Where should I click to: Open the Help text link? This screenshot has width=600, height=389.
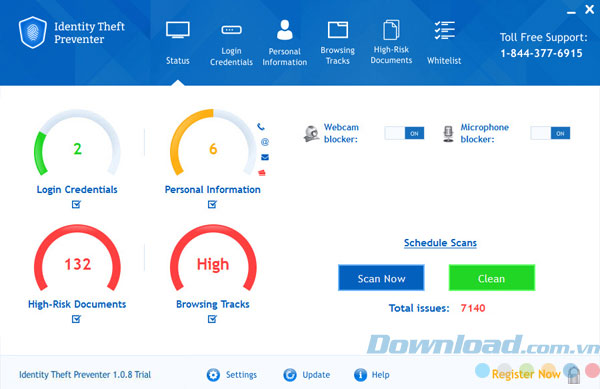380,375
